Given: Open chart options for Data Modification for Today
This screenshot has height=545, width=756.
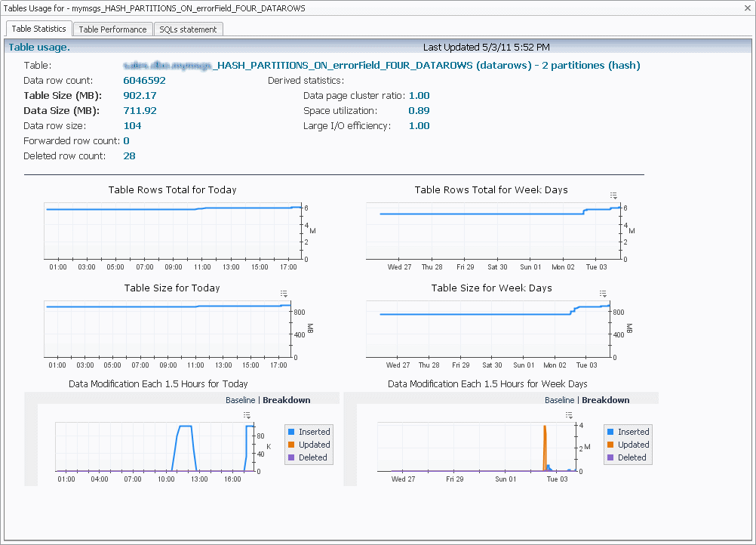Looking at the screenshot, I should pyautogui.click(x=247, y=415).
